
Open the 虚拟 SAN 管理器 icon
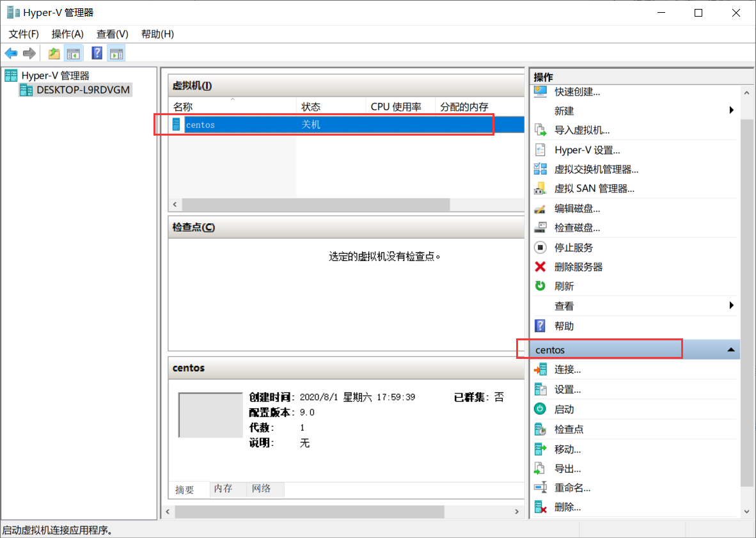pos(540,189)
